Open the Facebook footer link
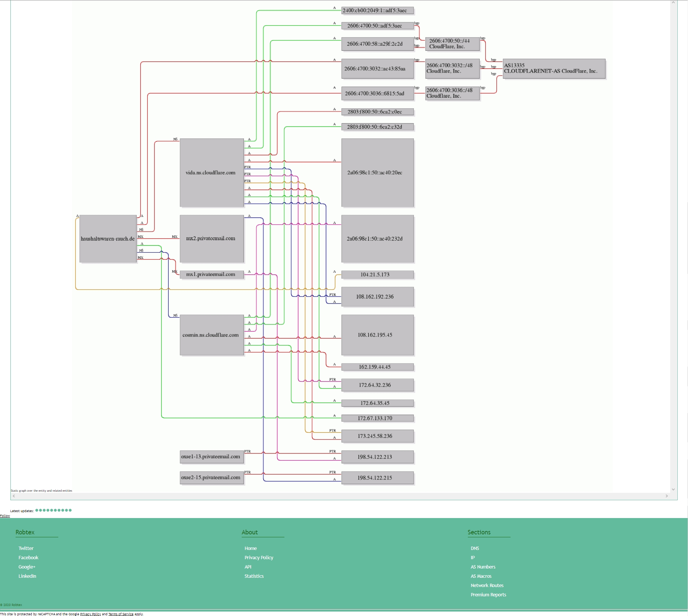Screen dimensions: 688x616 [x=29, y=557]
